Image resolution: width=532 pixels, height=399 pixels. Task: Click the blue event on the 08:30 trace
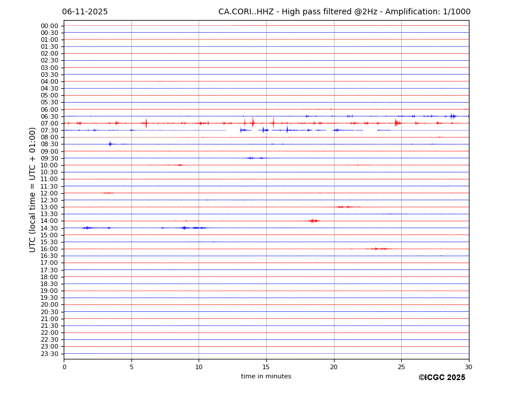click(x=110, y=144)
